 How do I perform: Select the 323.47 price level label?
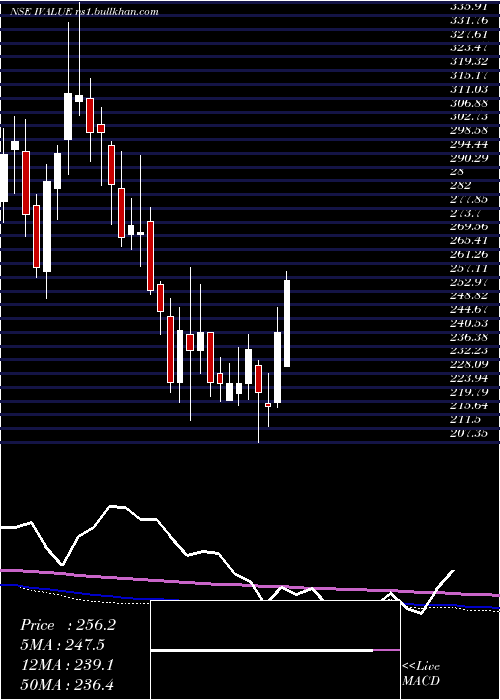[470, 47]
